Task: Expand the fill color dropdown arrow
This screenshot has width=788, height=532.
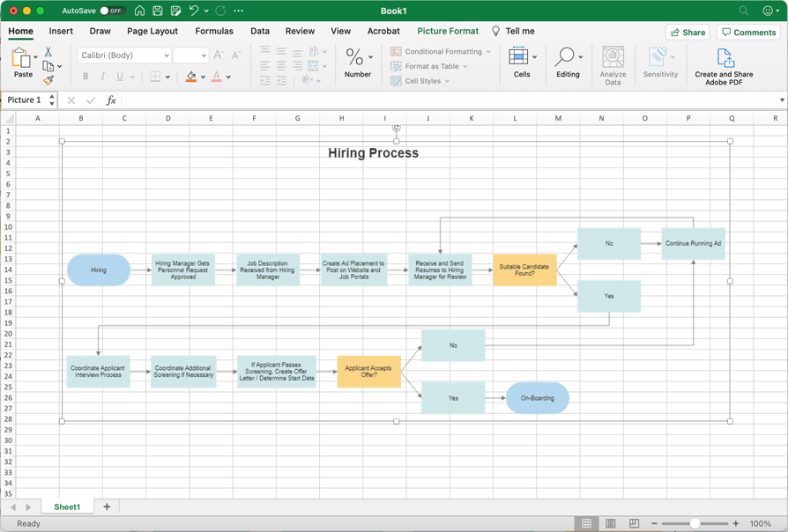Action: [x=203, y=77]
